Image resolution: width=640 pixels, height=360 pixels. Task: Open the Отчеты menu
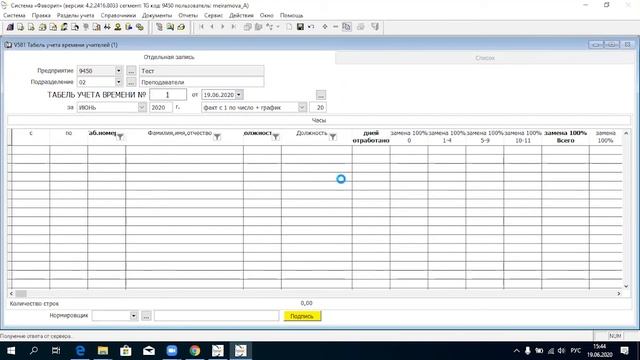coord(188,15)
